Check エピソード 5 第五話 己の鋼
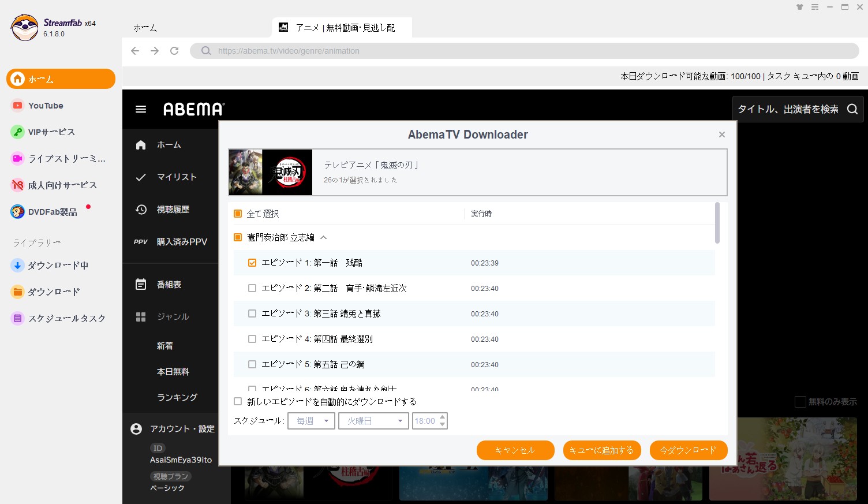The height and width of the screenshot is (504, 868). pos(252,364)
